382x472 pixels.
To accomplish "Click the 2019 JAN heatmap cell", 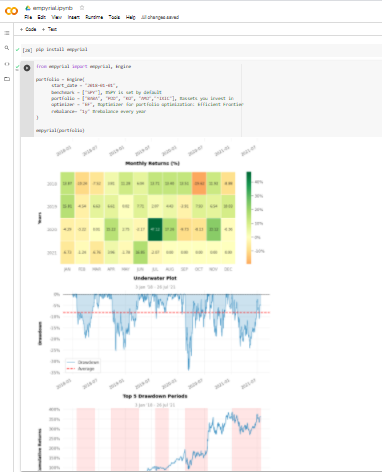I will [67, 206].
